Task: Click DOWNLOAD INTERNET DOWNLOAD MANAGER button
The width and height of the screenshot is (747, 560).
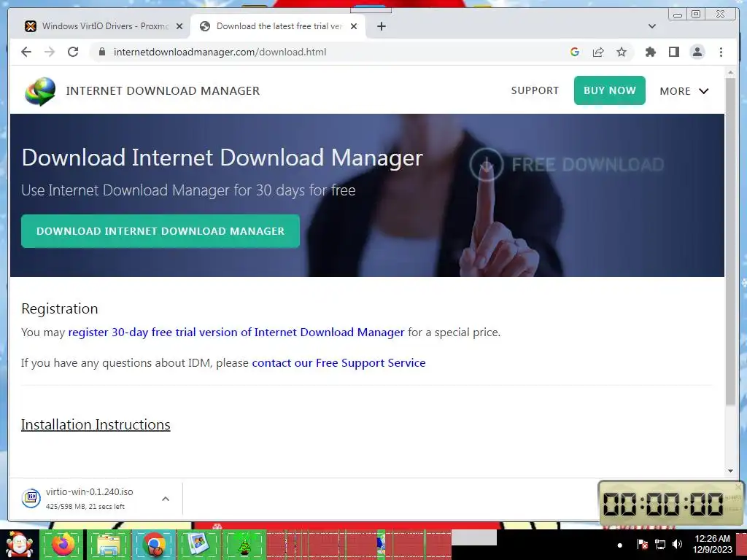Action: click(x=160, y=231)
